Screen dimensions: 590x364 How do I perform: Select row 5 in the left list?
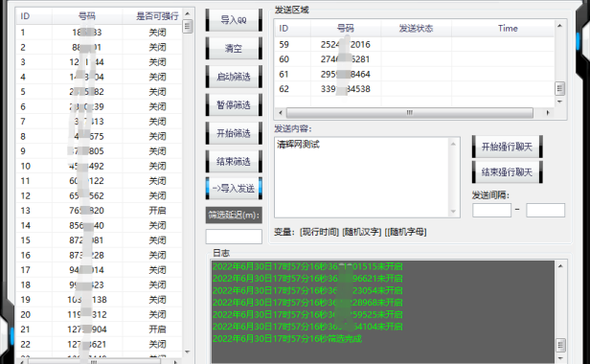tap(99, 92)
